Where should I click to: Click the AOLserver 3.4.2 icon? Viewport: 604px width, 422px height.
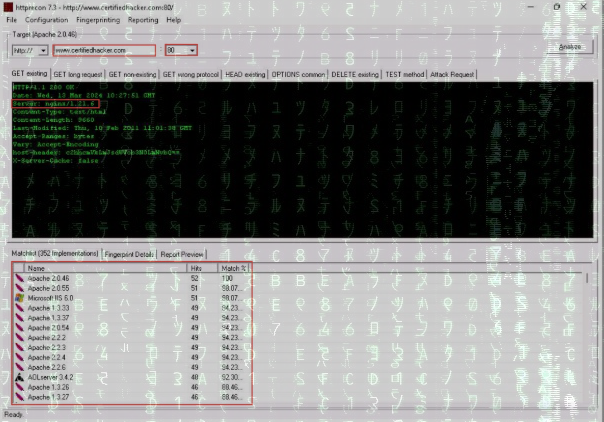(x=18, y=376)
